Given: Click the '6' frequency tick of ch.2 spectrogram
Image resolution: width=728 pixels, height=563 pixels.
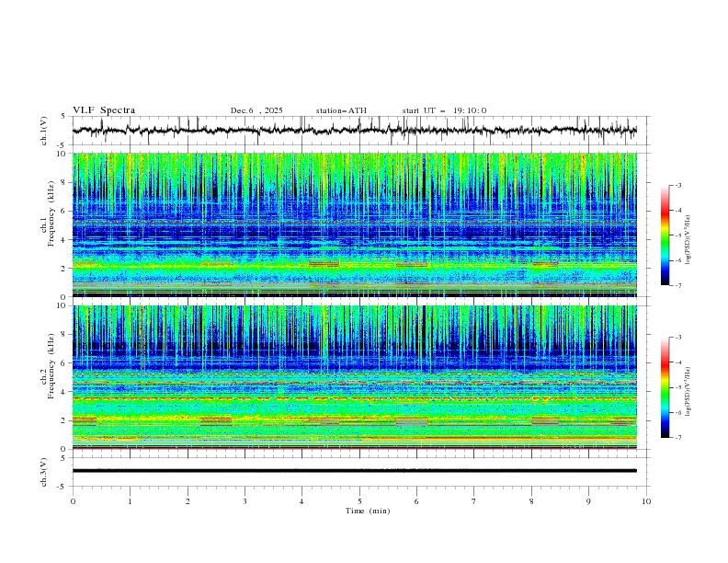Looking at the screenshot, I should (65, 362).
